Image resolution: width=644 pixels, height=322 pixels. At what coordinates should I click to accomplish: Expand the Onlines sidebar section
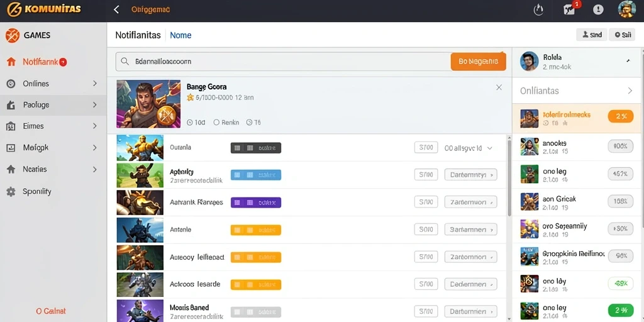pyautogui.click(x=95, y=84)
